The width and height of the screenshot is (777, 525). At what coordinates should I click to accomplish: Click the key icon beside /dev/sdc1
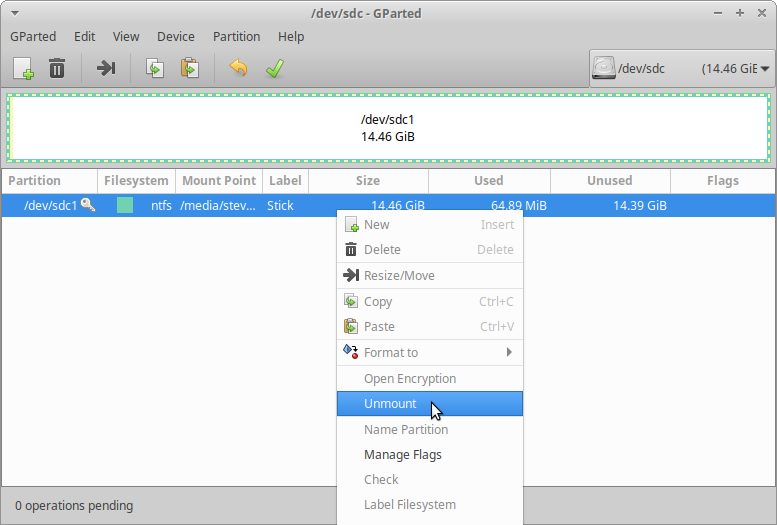(88, 205)
